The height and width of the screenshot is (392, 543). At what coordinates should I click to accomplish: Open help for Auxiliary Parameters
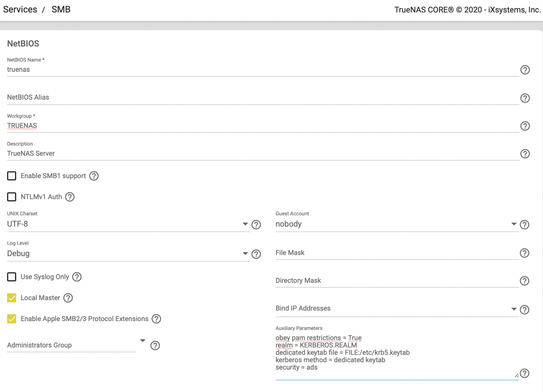[x=524, y=373]
